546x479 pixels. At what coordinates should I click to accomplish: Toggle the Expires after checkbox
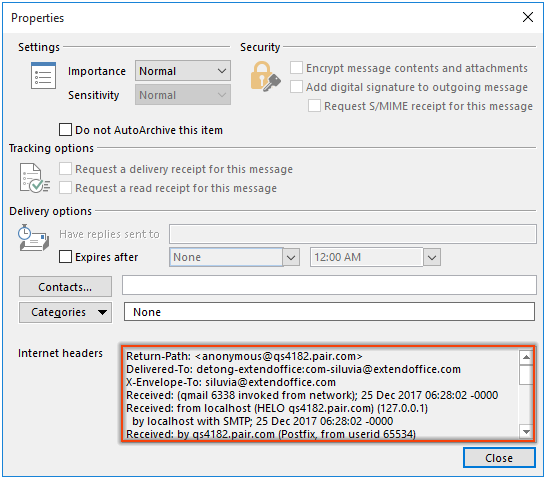[65, 257]
